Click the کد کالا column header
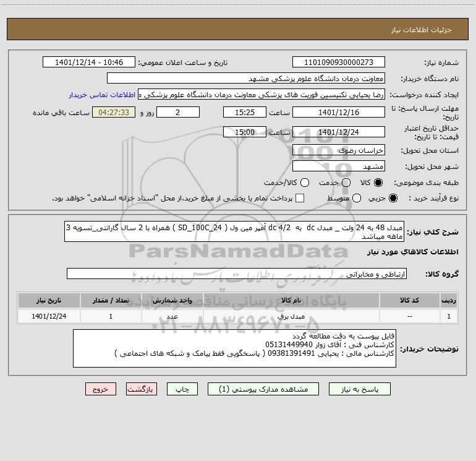Viewport: 476px width, 461px height. [x=409, y=301]
